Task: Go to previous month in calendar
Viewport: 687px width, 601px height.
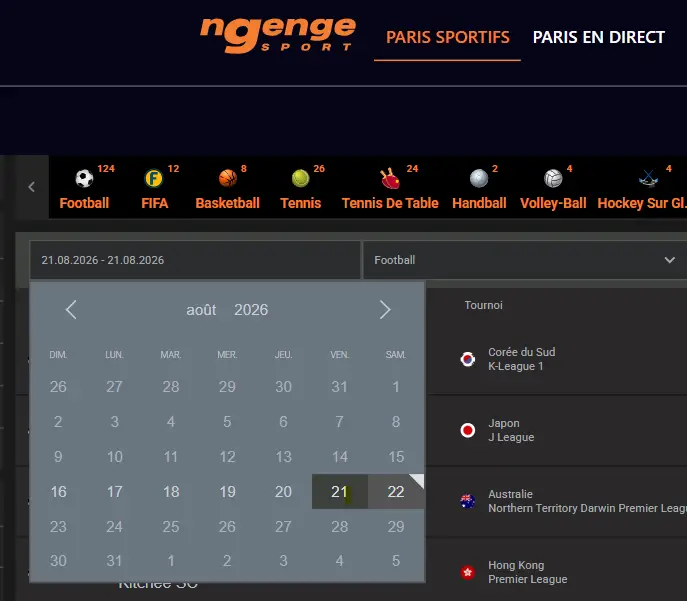Action: (x=71, y=310)
